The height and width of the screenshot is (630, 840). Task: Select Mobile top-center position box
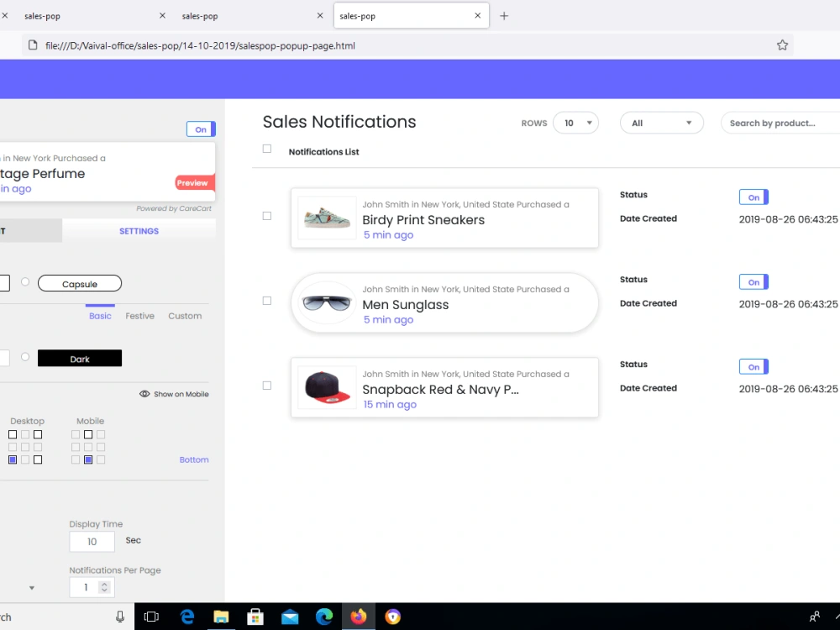(x=88, y=434)
